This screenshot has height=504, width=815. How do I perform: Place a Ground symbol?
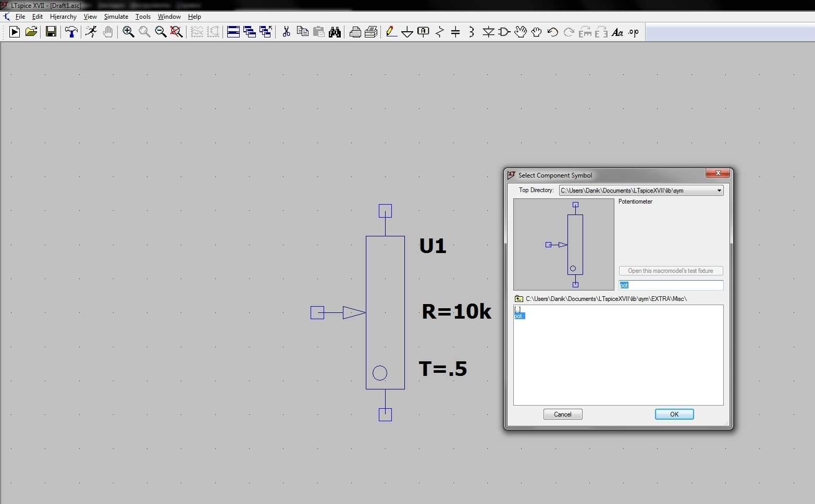point(407,32)
